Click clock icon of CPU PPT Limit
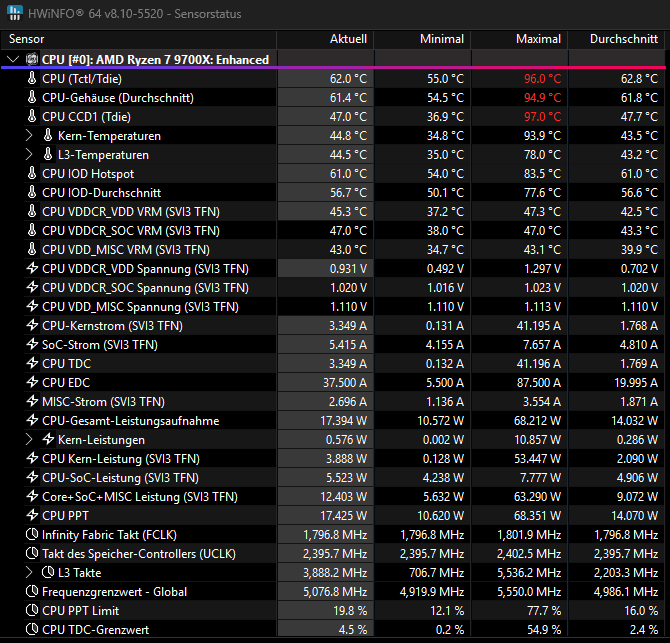The height and width of the screenshot is (643, 670). coord(32,610)
